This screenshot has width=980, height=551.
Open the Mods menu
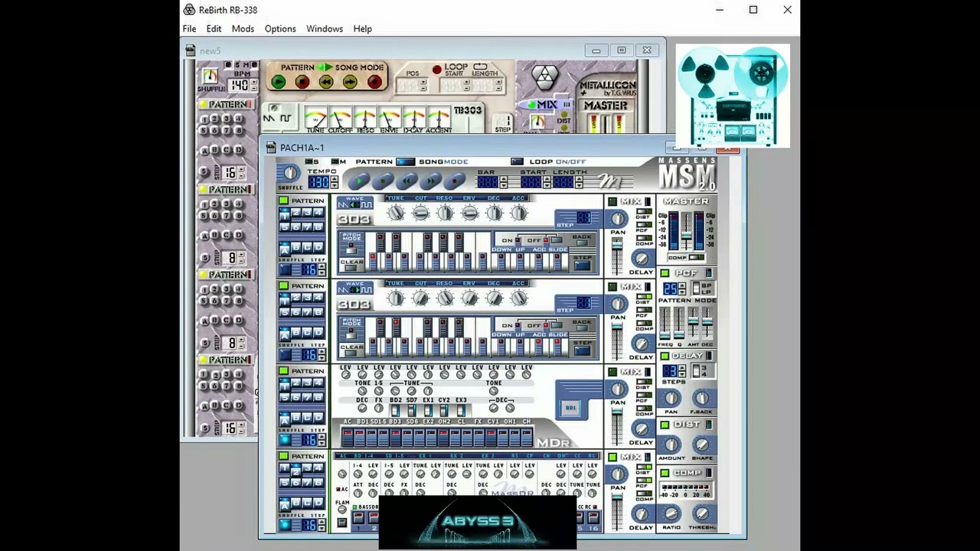tap(243, 29)
